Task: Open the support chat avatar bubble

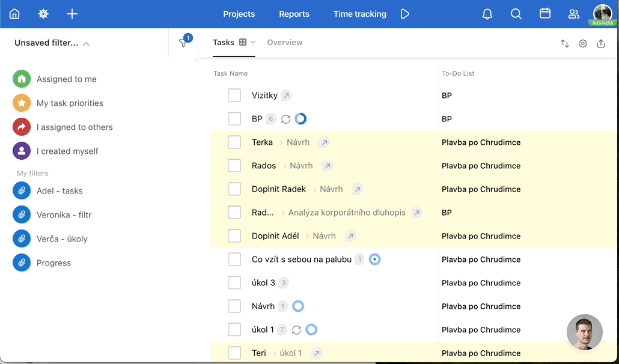Action: (x=584, y=332)
